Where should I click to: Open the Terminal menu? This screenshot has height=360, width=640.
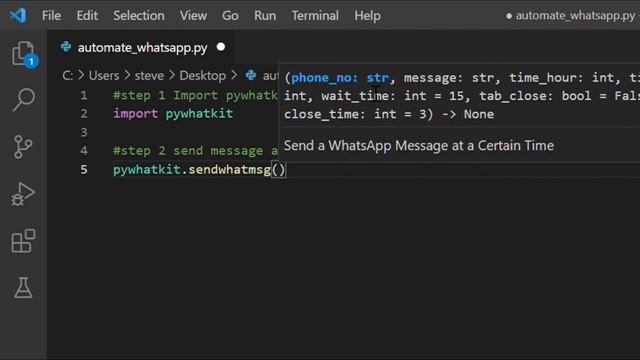click(315, 16)
